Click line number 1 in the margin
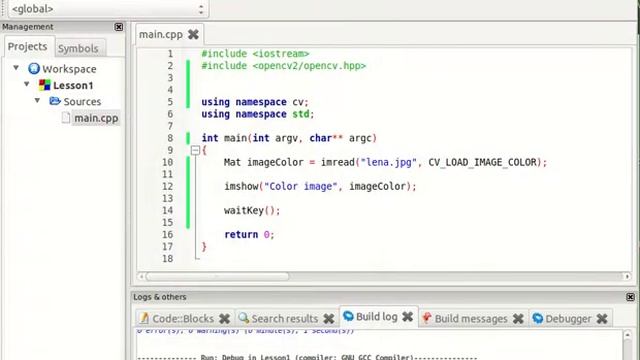Image resolution: width=640 pixels, height=360 pixels. [x=170, y=54]
